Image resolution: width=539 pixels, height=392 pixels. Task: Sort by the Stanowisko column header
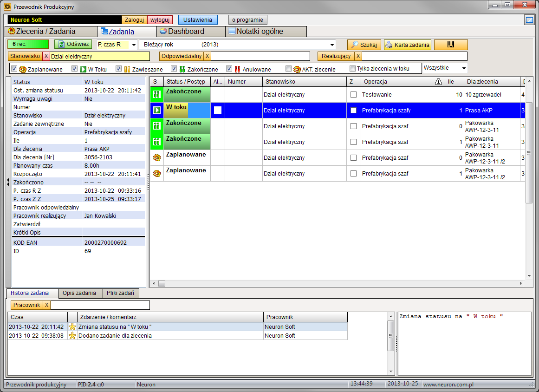pos(305,81)
